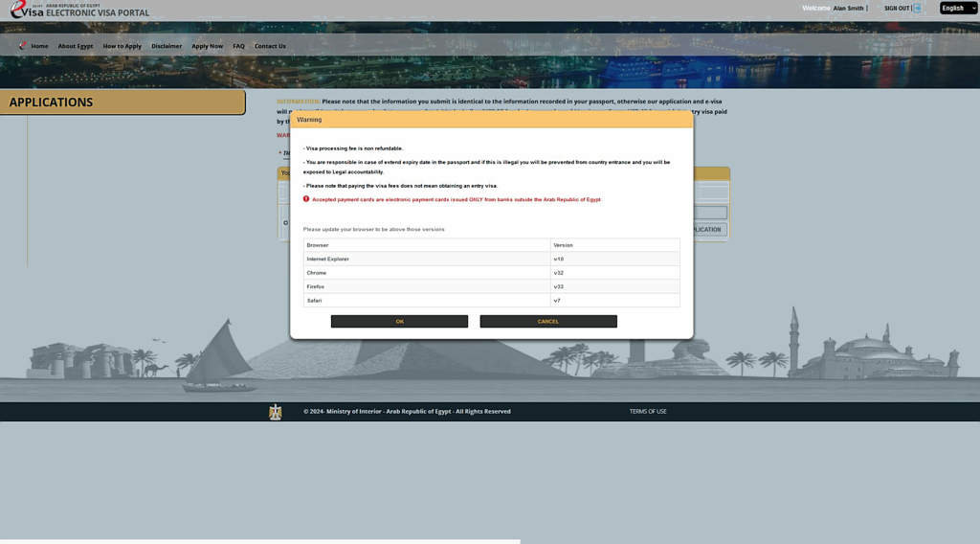
Task: Open the Disclaimer menu item
Action: pos(167,46)
